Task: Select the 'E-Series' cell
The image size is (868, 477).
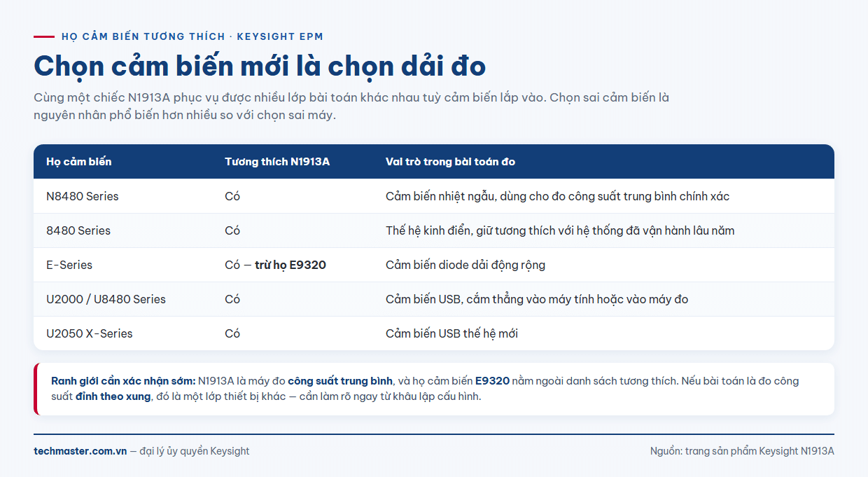Action: (x=69, y=265)
